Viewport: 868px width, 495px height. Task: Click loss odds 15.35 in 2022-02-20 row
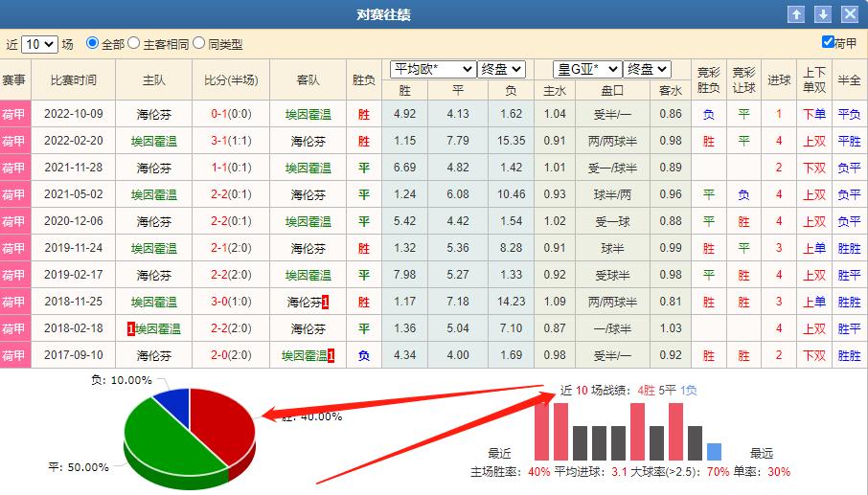pyautogui.click(x=511, y=141)
